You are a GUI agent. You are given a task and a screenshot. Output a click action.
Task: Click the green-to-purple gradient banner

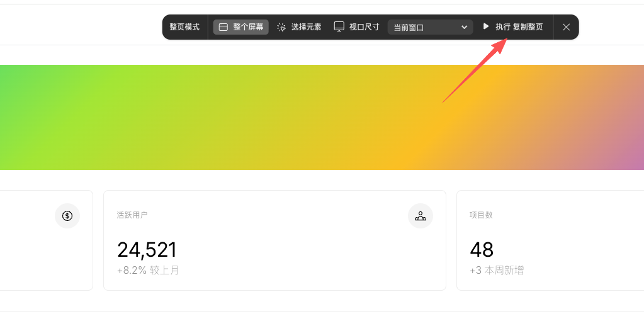coord(322,118)
